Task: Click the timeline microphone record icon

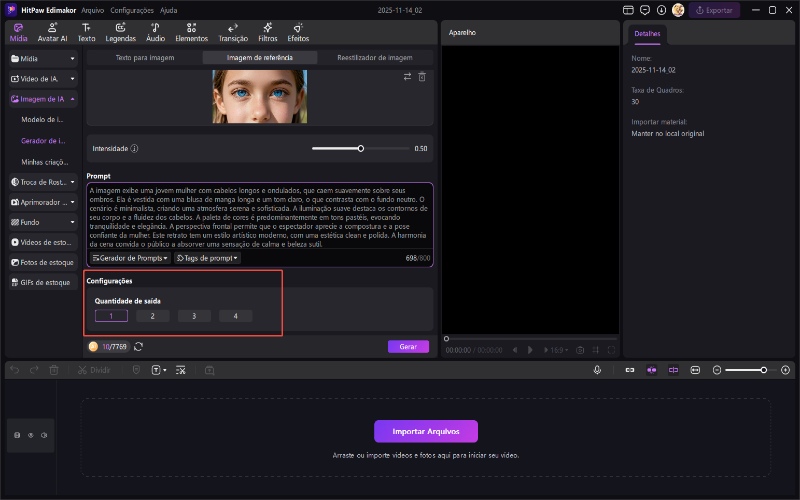Action: 597,370
